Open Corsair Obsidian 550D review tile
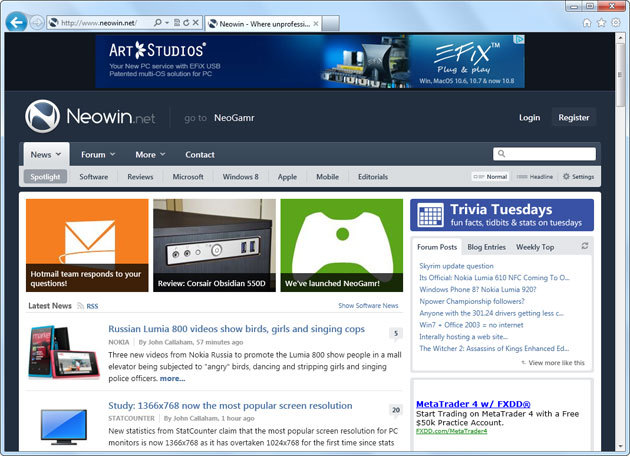The image size is (630, 456). tap(215, 245)
